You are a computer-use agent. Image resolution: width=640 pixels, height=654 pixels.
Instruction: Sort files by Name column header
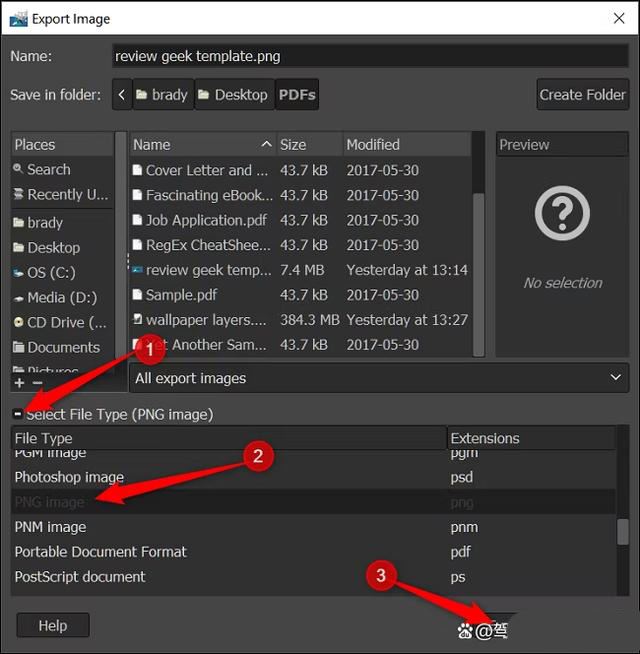202,145
